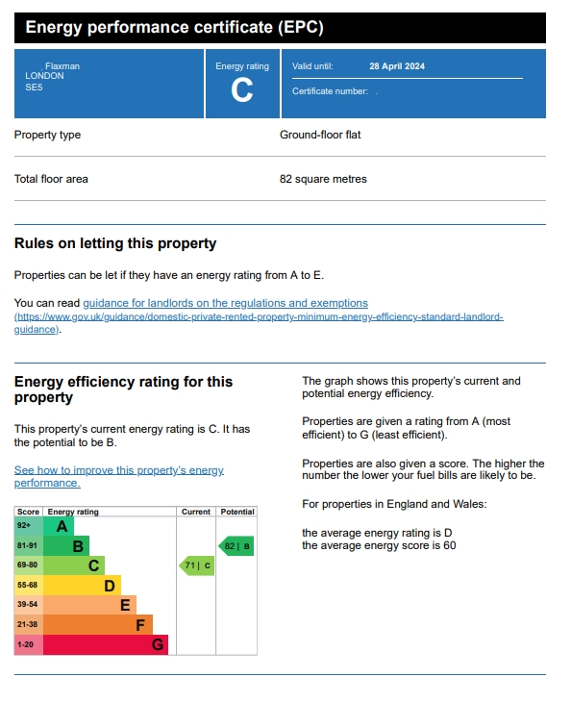Click the dark orange F rating bar
571x728 pixels.
(98, 625)
